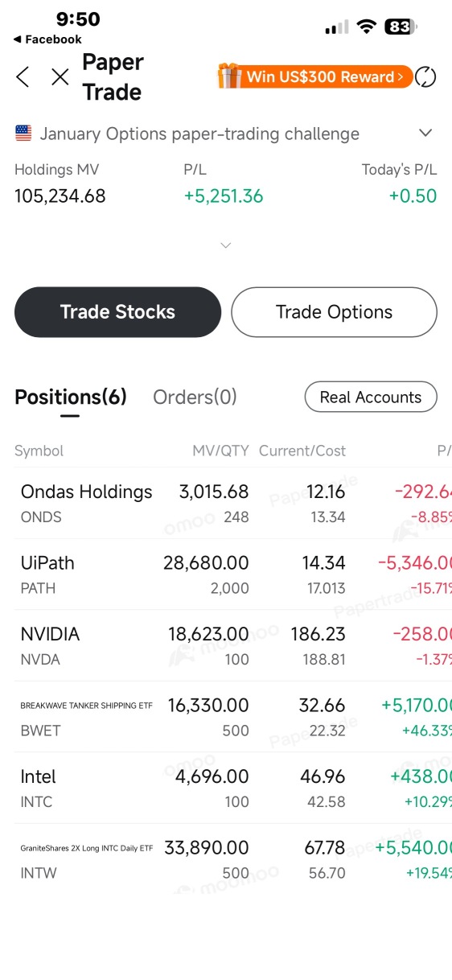The image size is (452, 980).
Task: Tap the Wi-Fi status icon
Action: click(367, 27)
